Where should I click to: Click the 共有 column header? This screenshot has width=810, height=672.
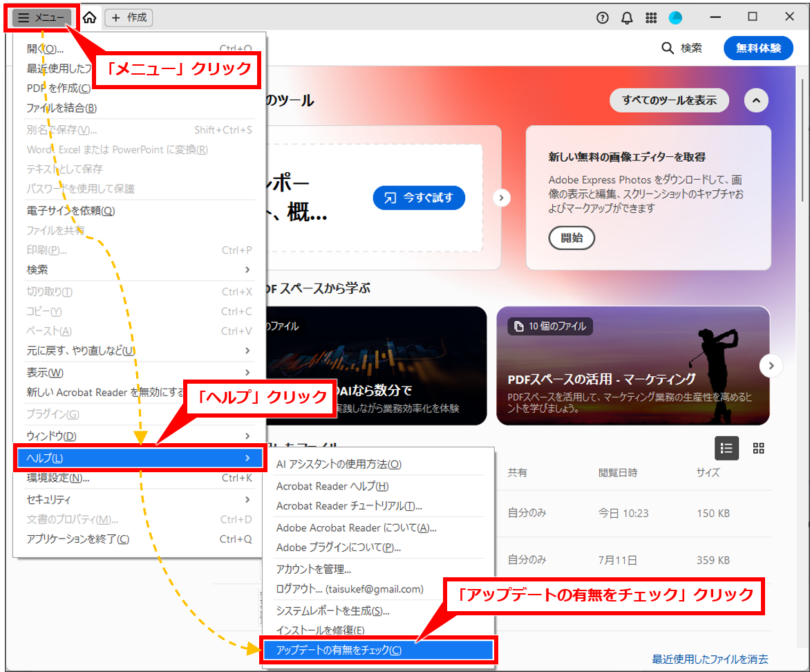pos(517,472)
